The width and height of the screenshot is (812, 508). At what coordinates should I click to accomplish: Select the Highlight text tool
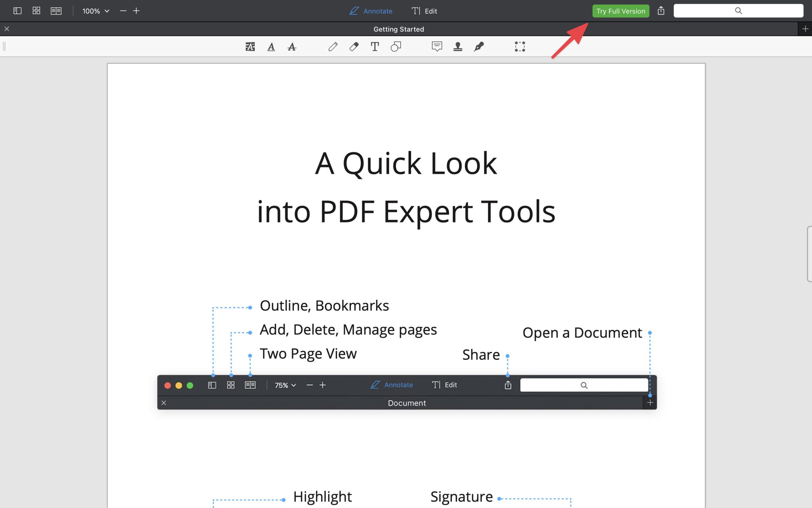250,46
